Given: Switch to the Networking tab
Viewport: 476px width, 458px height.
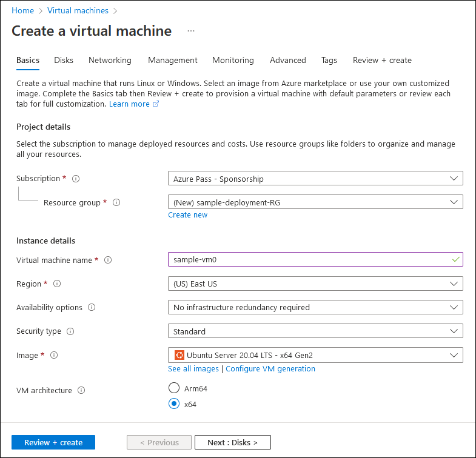Looking at the screenshot, I should (x=110, y=60).
